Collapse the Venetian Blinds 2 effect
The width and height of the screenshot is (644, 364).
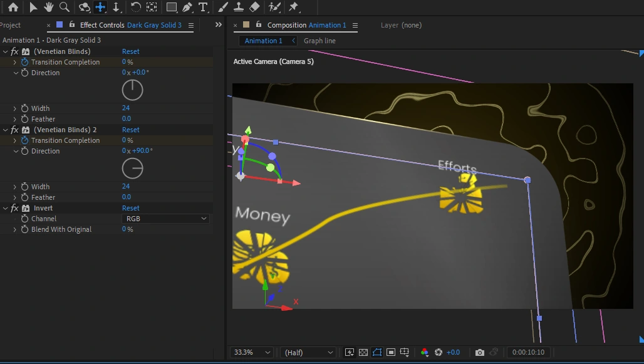pyautogui.click(x=6, y=130)
